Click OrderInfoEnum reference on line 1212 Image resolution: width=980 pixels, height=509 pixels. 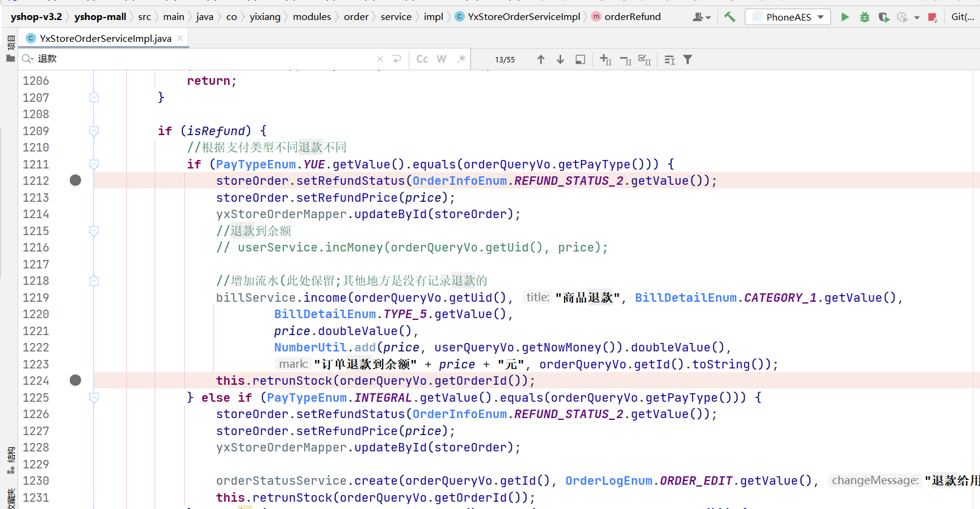point(460,181)
